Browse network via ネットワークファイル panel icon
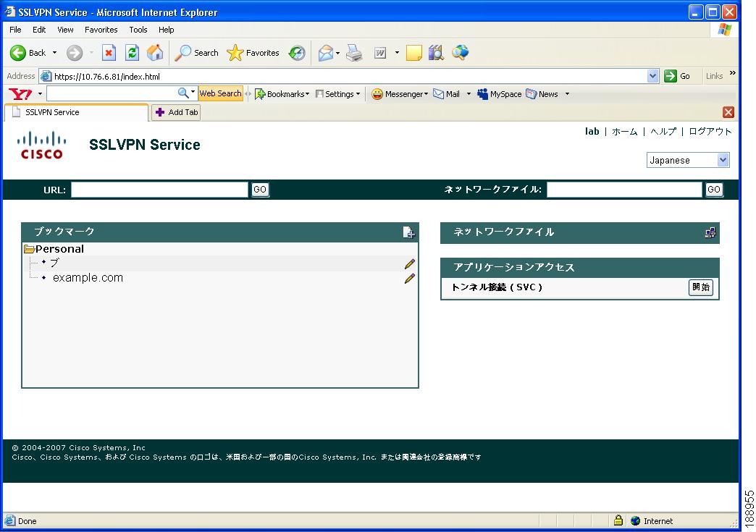The height and width of the screenshot is (532, 756). 710,233
